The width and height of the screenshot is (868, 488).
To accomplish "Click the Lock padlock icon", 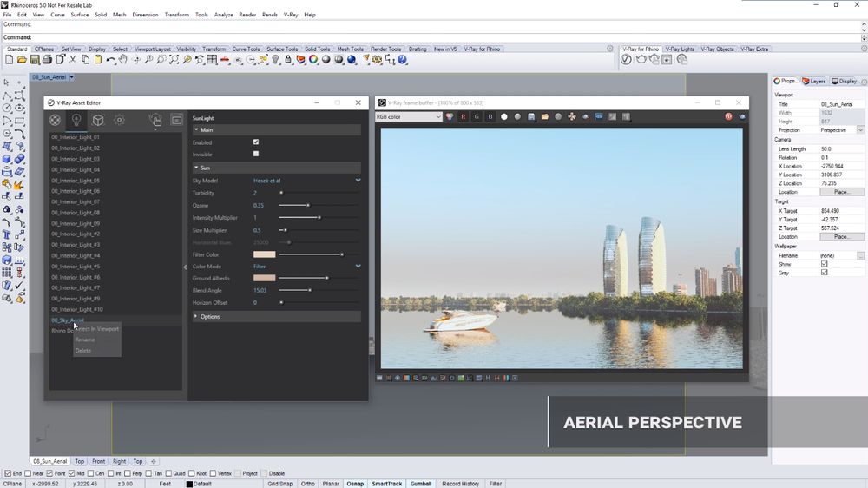I will [x=288, y=60].
